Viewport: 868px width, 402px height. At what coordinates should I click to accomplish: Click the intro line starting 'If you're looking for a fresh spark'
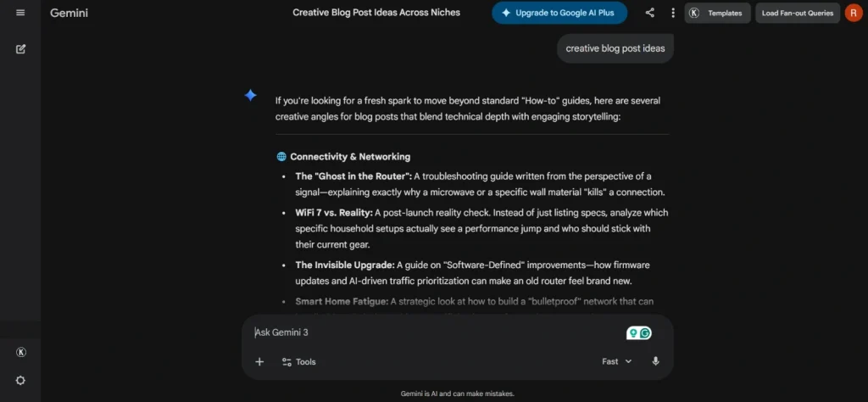(x=468, y=101)
